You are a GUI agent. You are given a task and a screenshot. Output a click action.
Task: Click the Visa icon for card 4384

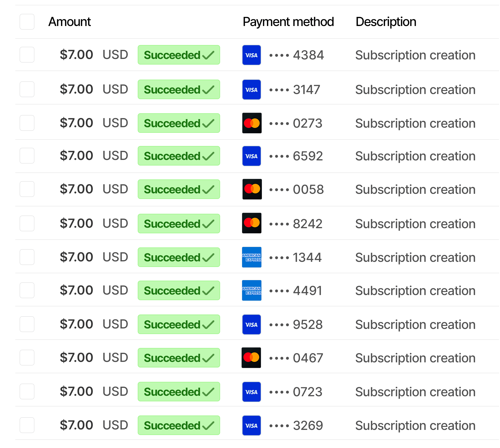point(251,55)
